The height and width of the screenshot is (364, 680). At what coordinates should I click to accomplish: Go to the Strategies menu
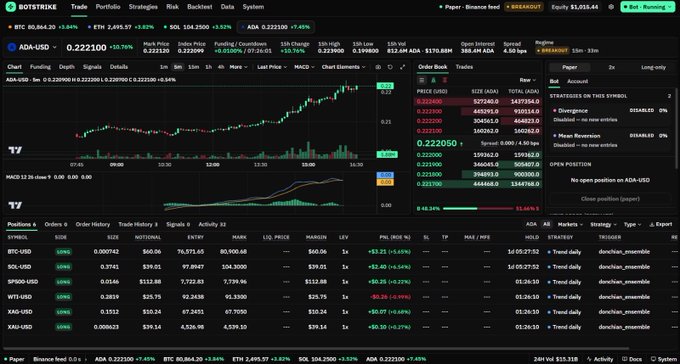pos(143,7)
